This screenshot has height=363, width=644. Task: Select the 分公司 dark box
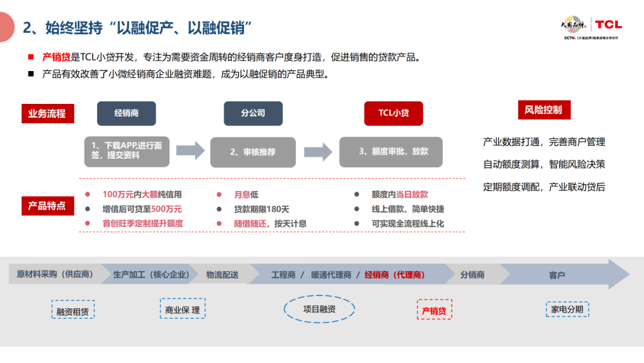click(253, 113)
